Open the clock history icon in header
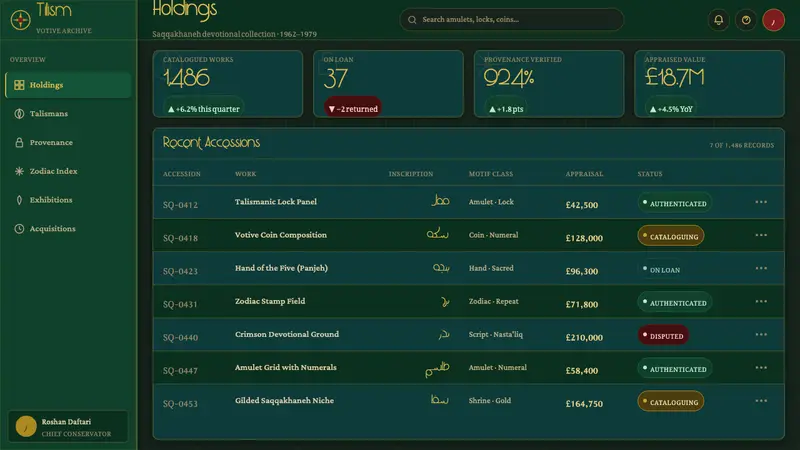 [746, 20]
